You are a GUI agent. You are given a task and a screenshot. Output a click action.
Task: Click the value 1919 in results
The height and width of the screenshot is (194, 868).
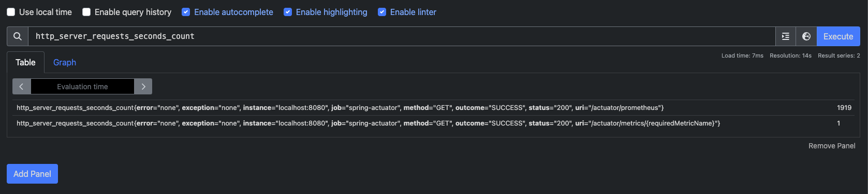(844, 108)
